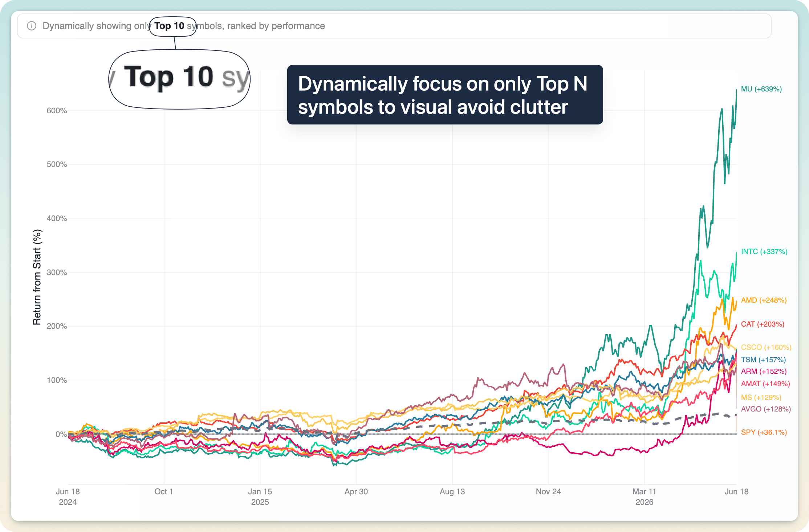This screenshot has height=532, width=809.
Task: Select the INTC (+337%) series label
Action: pyautogui.click(x=764, y=251)
